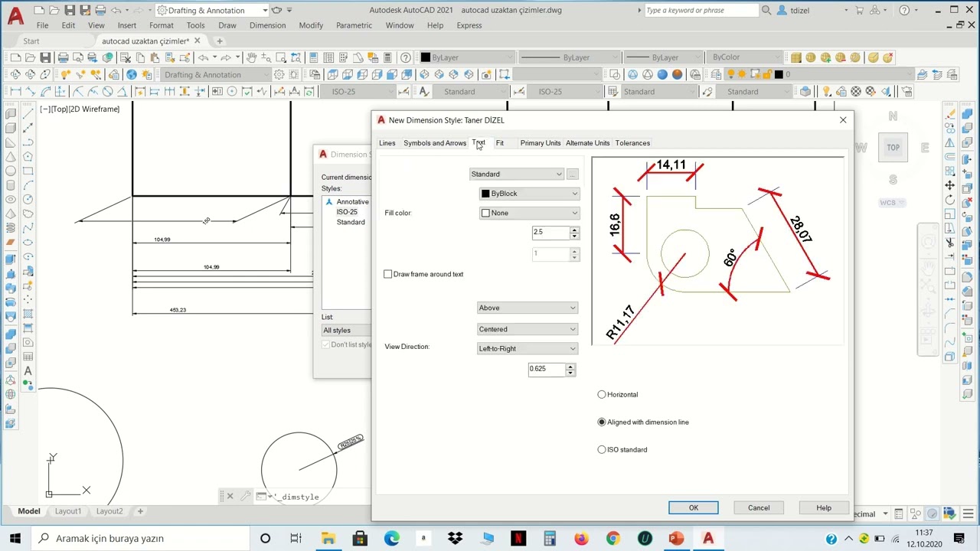980x551 pixels.
Task: Select the Rectangle tool in the left draw toolbar
Action: coord(28,170)
